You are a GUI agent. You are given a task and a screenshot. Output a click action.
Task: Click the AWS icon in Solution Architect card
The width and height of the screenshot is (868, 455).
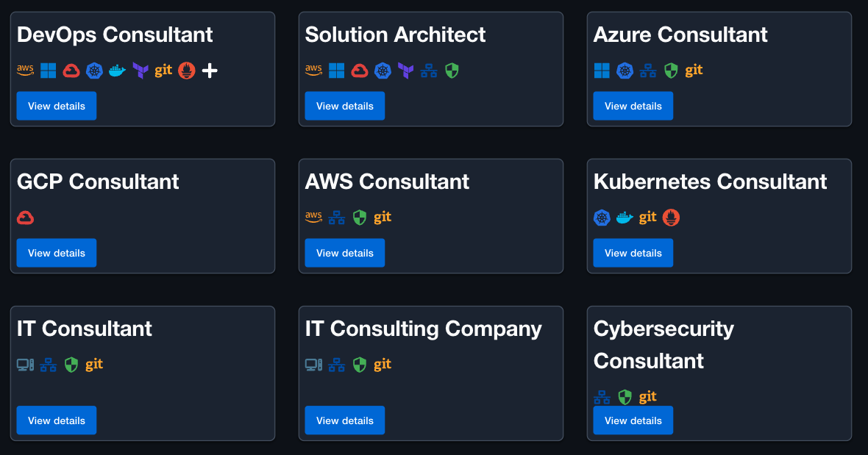313,71
